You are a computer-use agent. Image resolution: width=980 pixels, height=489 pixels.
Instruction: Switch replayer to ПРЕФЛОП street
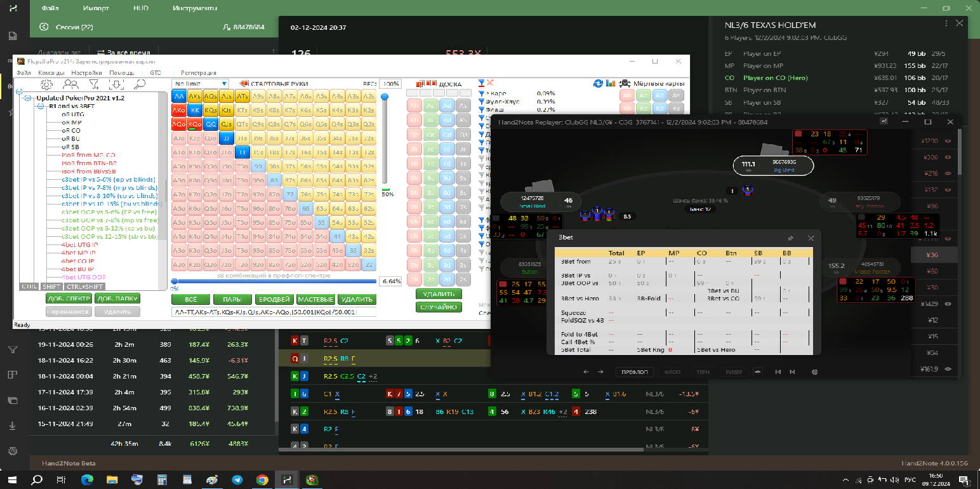coord(634,372)
